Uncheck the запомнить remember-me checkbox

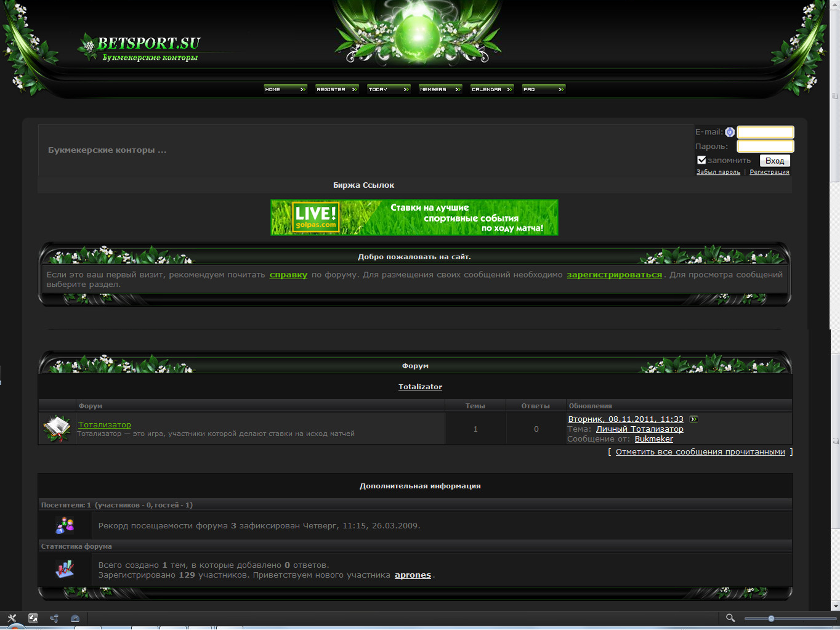pyautogui.click(x=701, y=160)
